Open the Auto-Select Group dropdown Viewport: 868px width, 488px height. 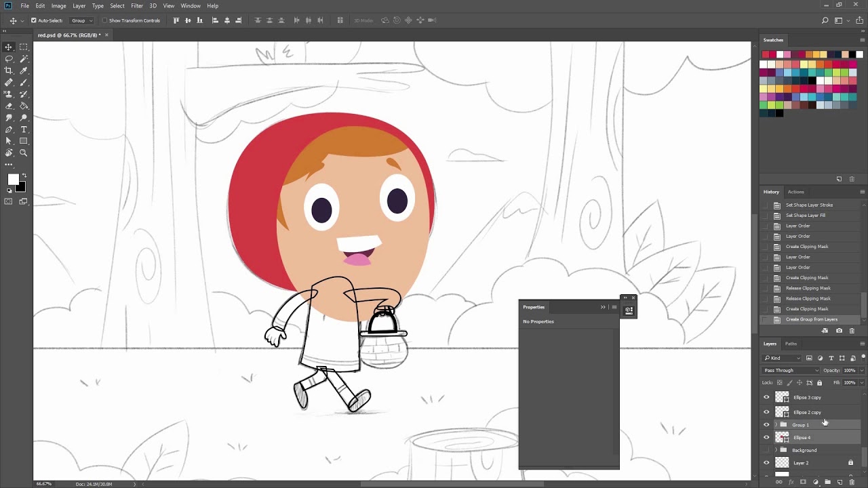82,20
